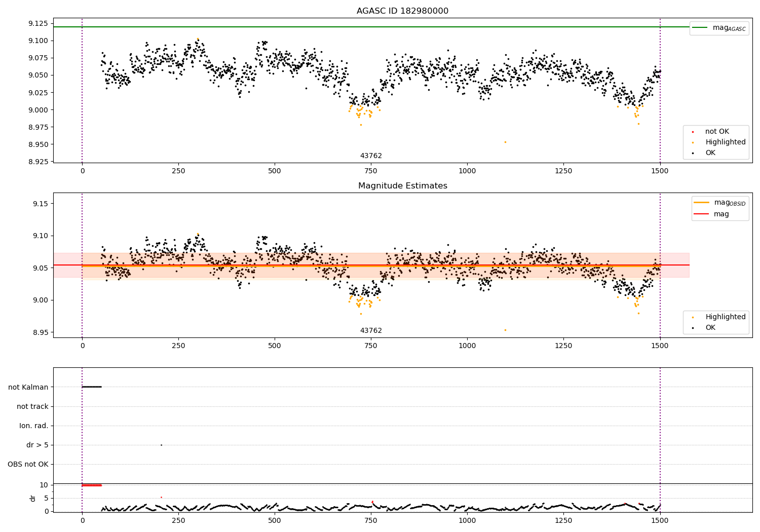The image size is (760, 532).
Task: Click the 'Ion. rad.' axis label
Action: point(34,426)
